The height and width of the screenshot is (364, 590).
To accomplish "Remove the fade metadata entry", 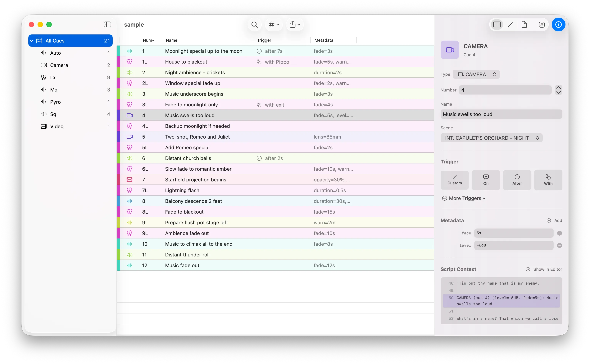I will pos(559,233).
